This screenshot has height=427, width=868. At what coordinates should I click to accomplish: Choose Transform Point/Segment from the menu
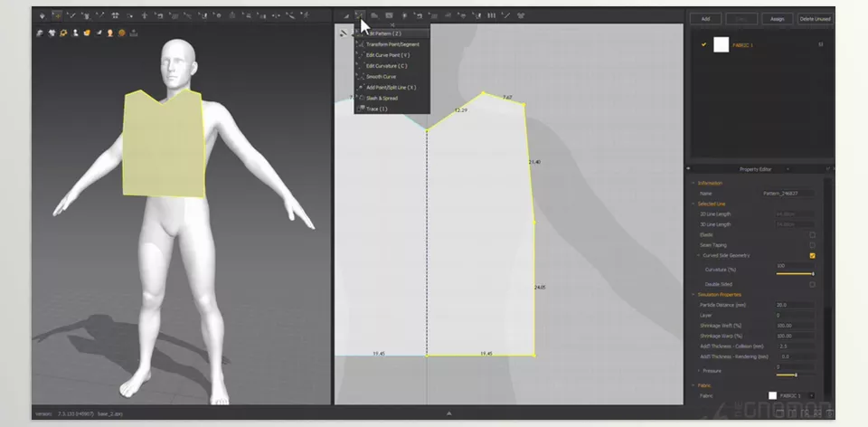click(x=392, y=44)
